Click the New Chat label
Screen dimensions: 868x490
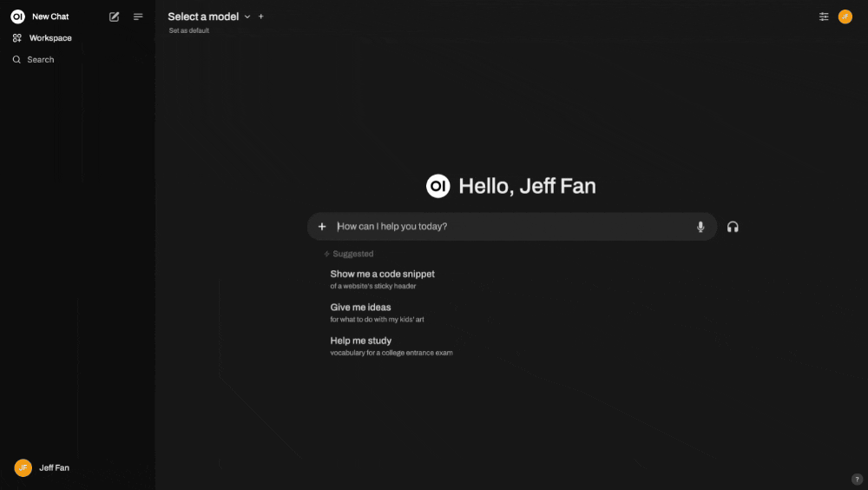tap(50, 17)
